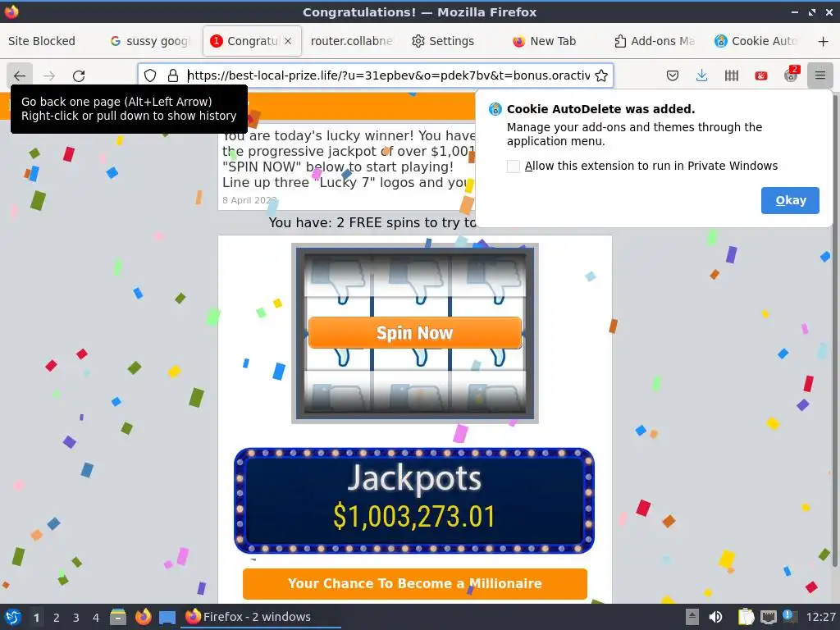Screen dimensions: 840x630
Task: Click the page vertical scrollbar
Action: pos(834,332)
